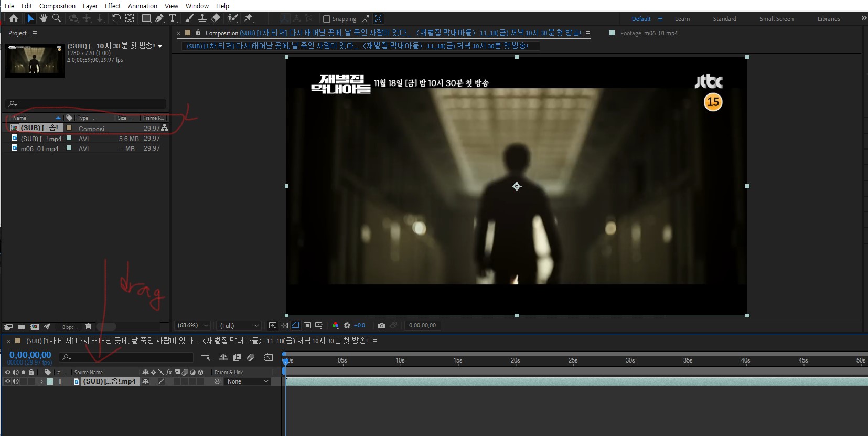Select the Zoom magnifier tool

pos(57,18)
